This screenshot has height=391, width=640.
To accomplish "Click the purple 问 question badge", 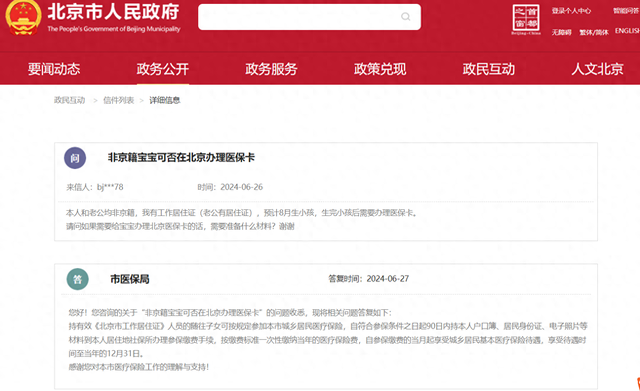I will tap(75, 158).
